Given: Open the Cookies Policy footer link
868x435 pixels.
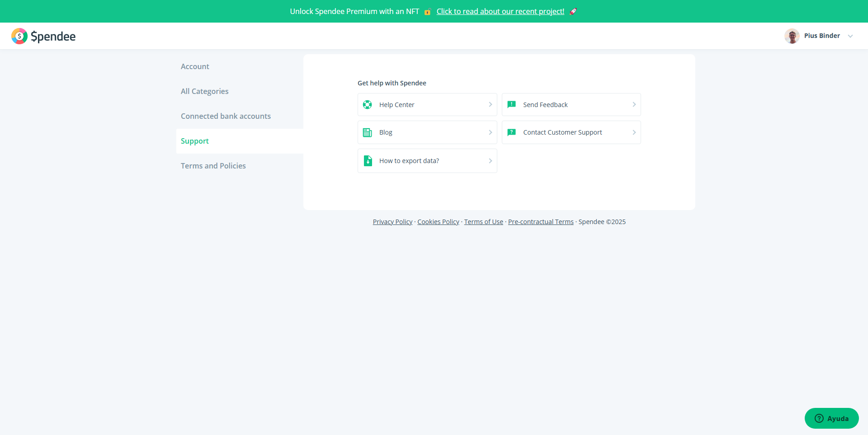Looking at the screenshot, I should tap(438, 222).
